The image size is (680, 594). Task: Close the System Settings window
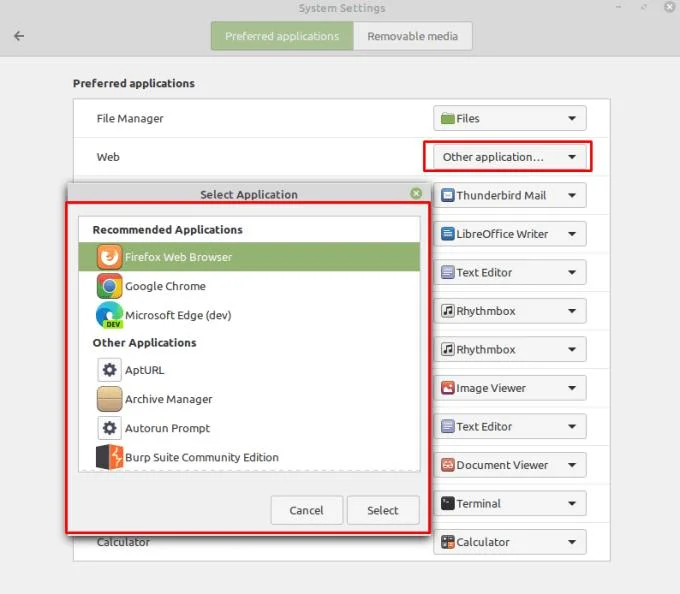670,7
